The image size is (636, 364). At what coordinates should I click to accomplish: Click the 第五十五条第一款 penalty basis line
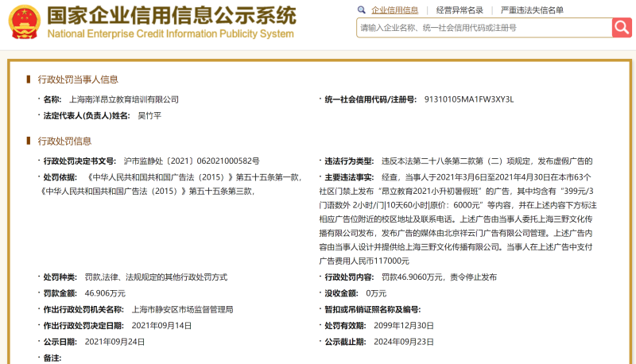pos(194,177)
